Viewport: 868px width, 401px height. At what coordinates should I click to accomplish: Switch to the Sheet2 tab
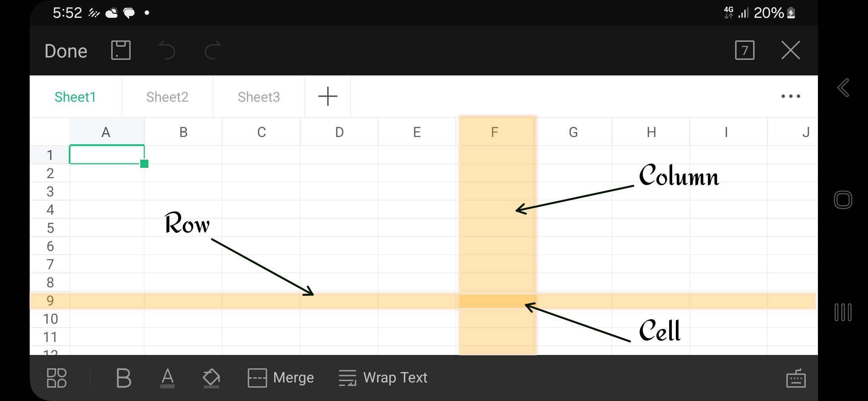(167, 97)
